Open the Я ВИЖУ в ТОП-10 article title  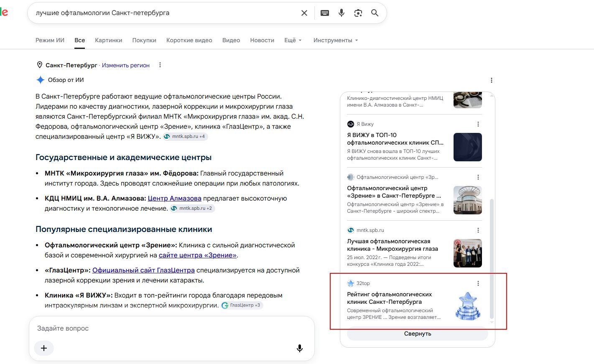395,139
